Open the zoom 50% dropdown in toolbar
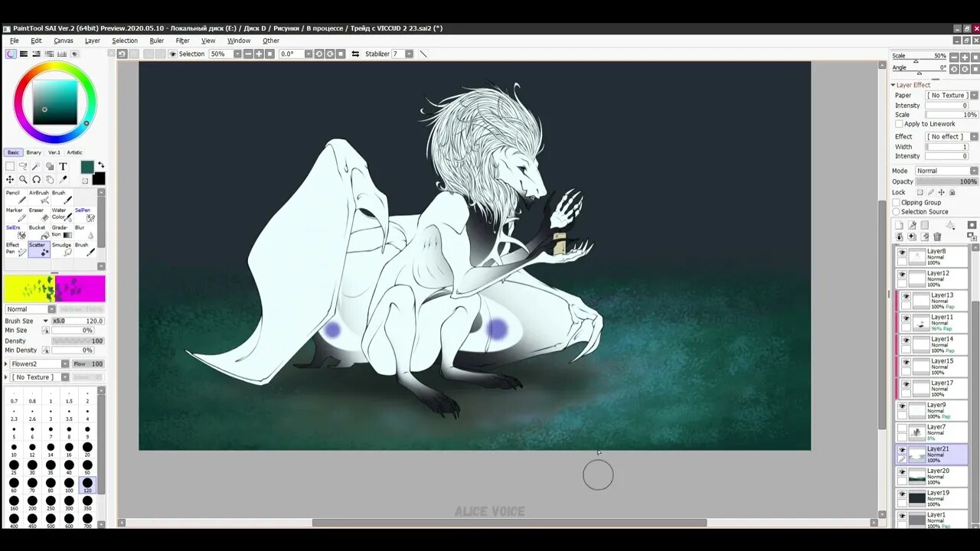This screenshot has height=551, width=980. (x=237, y=54)
